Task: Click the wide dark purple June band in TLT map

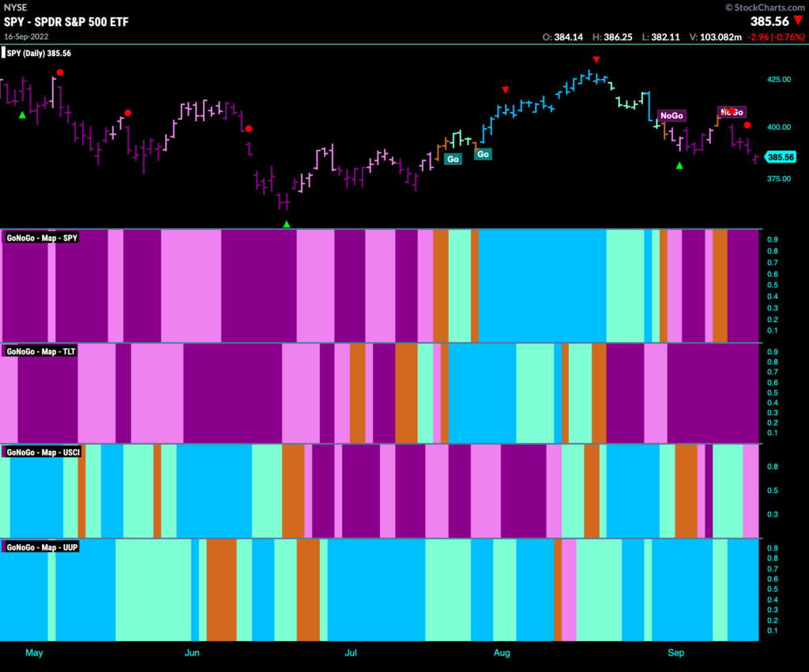Action: 233,393
